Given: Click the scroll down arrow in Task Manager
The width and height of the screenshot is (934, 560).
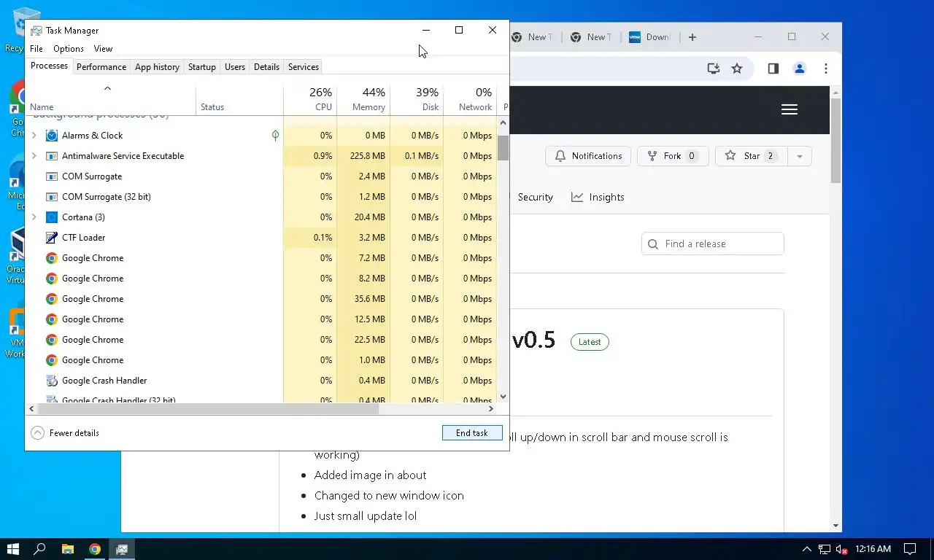Looking at the screenshot, I should [x=503, y=397].
